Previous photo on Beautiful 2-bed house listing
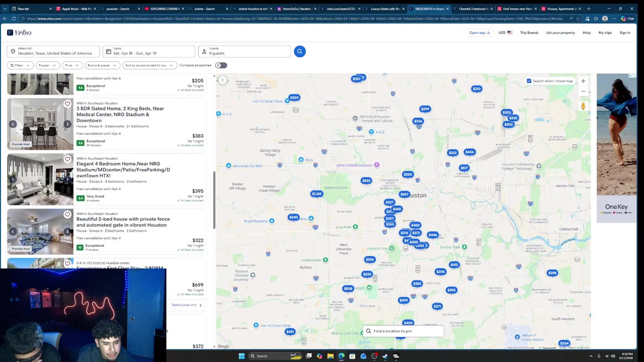Screen dimensions: 644x362 (x=13, y=232)
